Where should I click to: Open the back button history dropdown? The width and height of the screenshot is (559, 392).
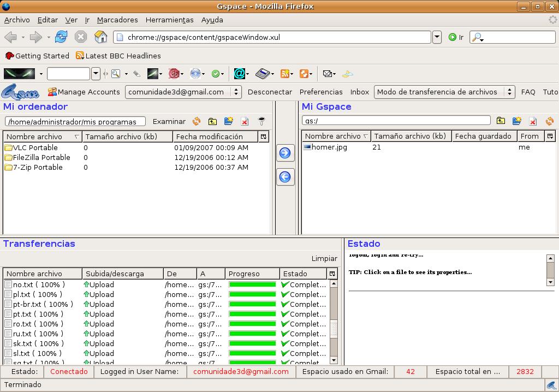pos(23,37)
